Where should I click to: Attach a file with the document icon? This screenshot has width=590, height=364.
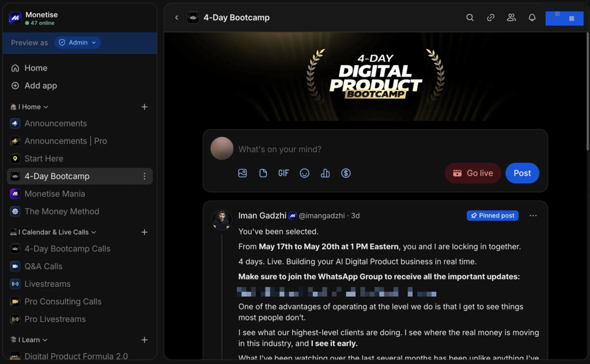point(263,173)
